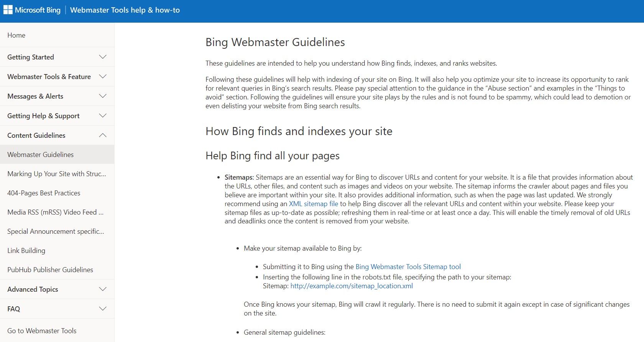Click Go to Webmaster Tools
Viewport: 644px width, 342px height.
point(42,330)
